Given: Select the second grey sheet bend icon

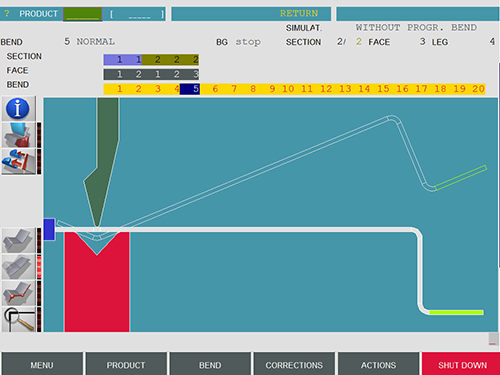Looking at the screenshot, I should tap(19, 267).
